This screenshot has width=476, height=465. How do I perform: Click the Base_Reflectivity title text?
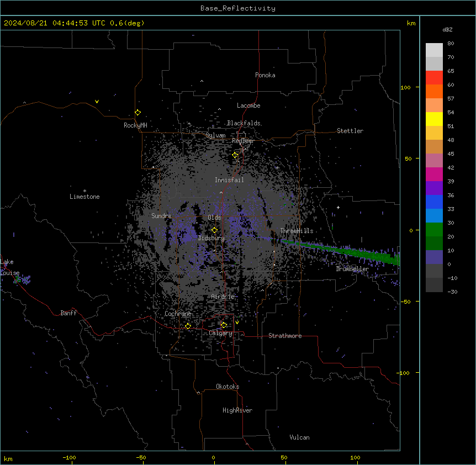[238, 8]
